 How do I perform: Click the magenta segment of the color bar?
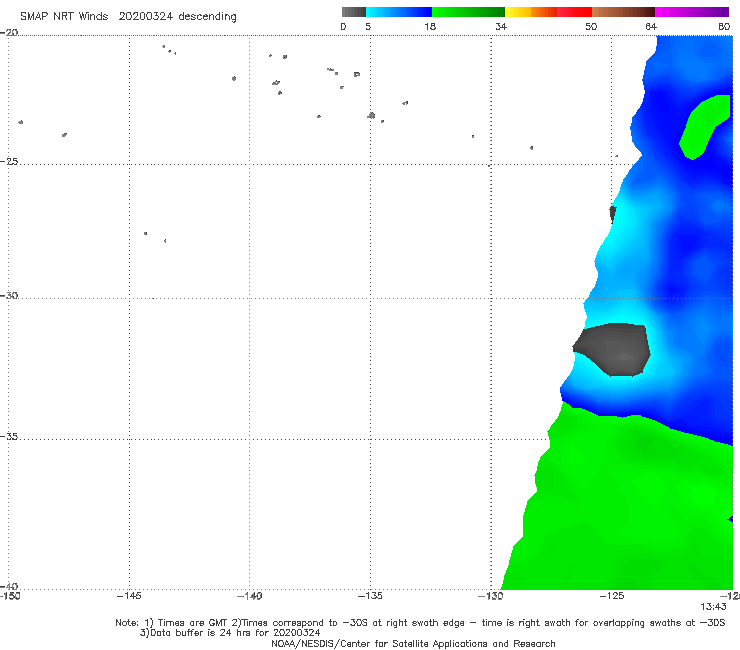(x=691, y=12)
